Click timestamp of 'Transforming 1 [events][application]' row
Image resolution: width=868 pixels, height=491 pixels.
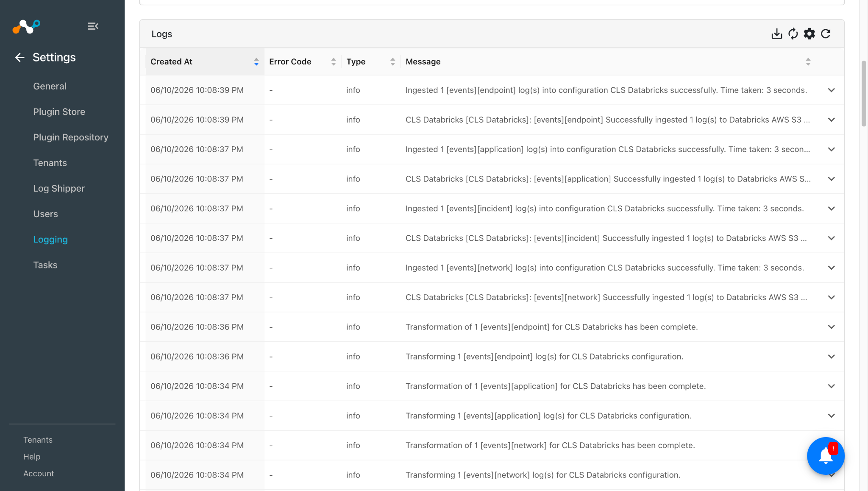pos(197,416)
